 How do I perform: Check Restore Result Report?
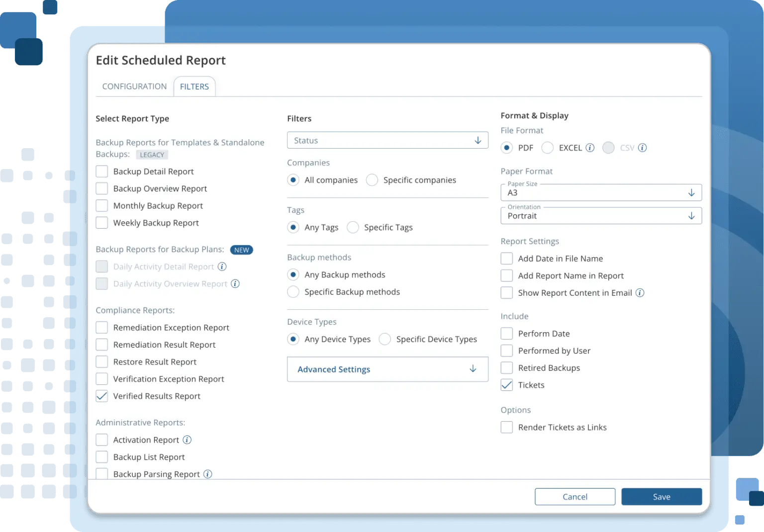coord(102,362)
